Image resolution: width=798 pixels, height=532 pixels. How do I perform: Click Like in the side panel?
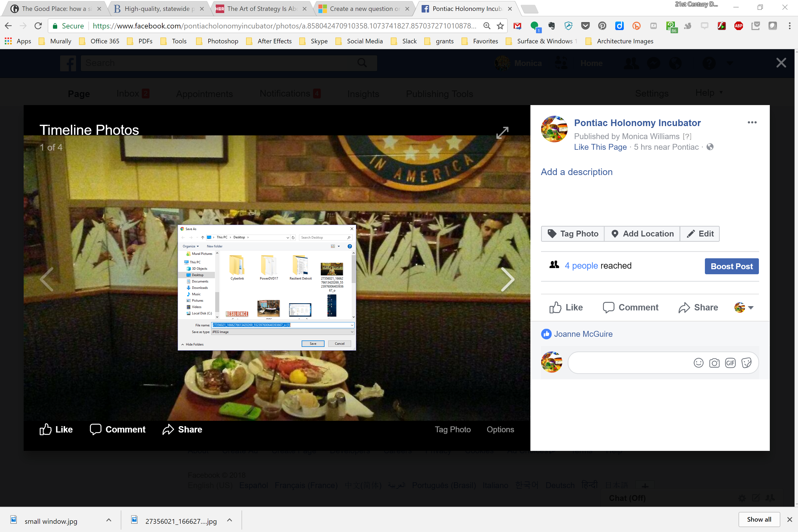pyautogui.click(x=566, y=307)
